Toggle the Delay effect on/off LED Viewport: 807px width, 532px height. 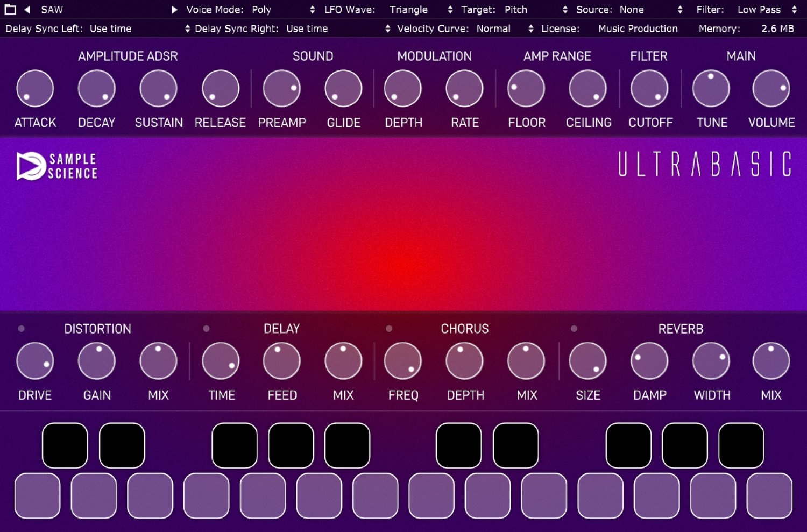pos(206,329)
